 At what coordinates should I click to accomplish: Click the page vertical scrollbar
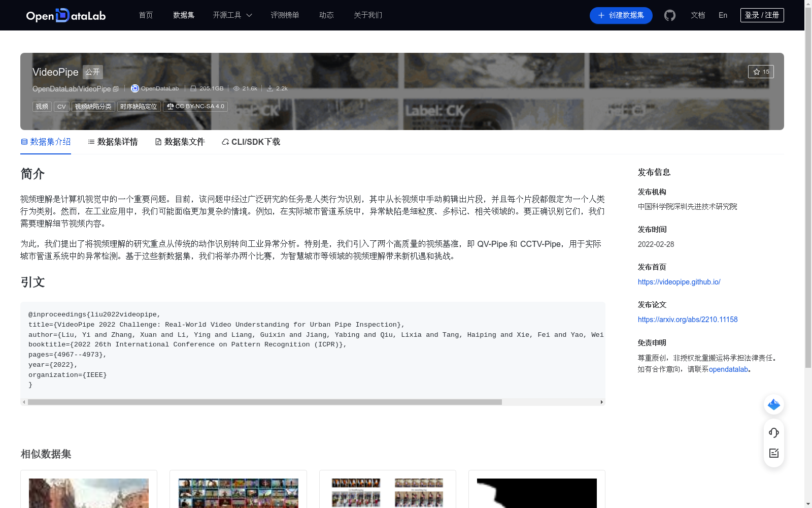tap(808, 188)
